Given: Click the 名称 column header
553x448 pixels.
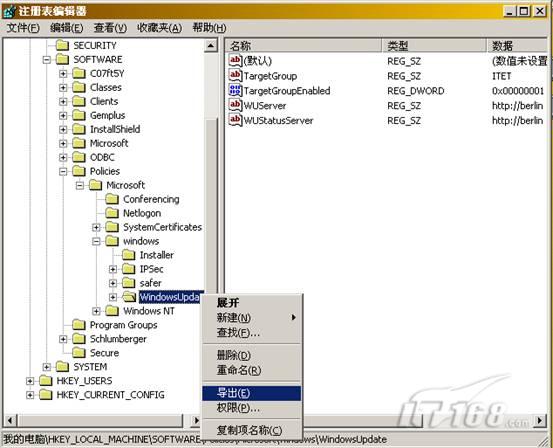Looking at the screenshot, I should pos(304,46).
